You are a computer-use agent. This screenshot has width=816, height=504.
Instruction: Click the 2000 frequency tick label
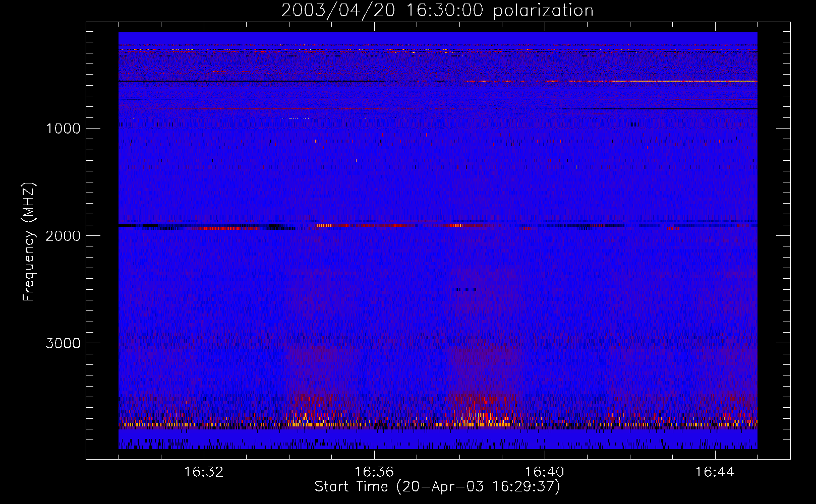coord(63,236)
